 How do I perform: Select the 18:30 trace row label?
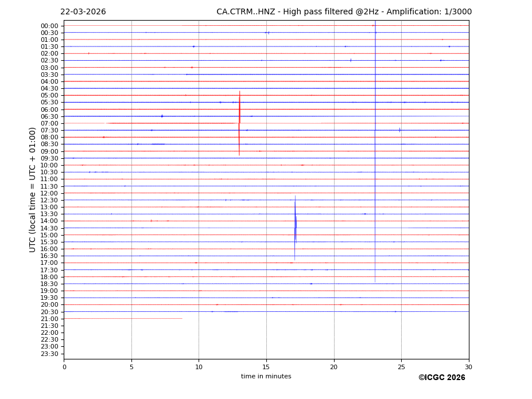[x=49, y=284]
